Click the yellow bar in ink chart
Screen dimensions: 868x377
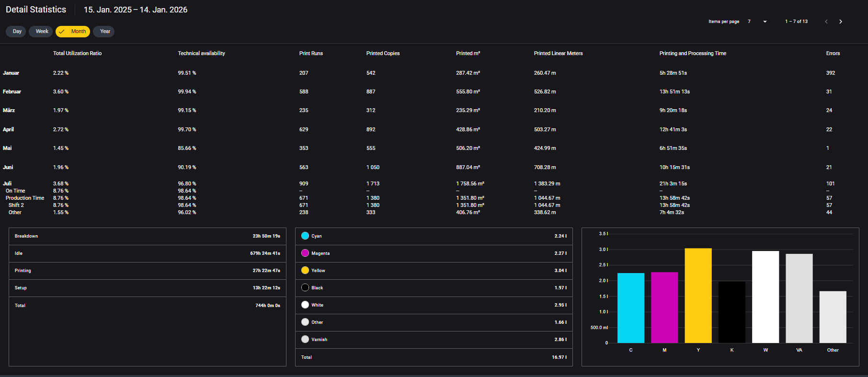coord(698,295)
